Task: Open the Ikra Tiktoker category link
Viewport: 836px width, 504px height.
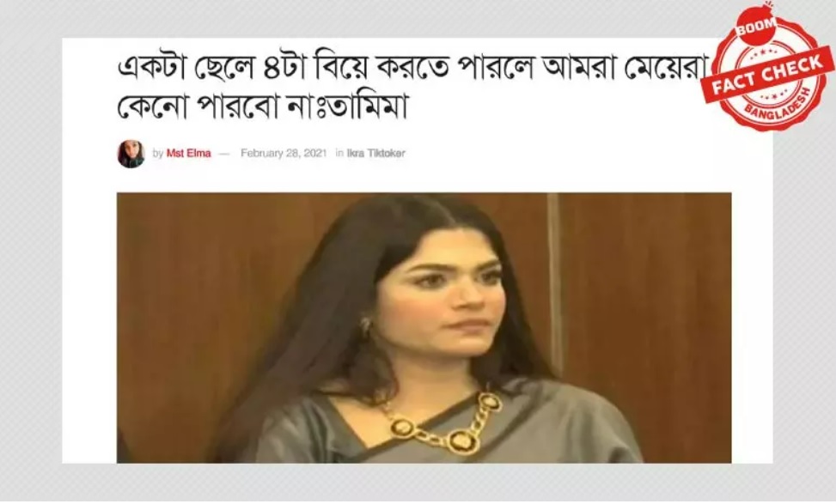Action: point(375,154)
